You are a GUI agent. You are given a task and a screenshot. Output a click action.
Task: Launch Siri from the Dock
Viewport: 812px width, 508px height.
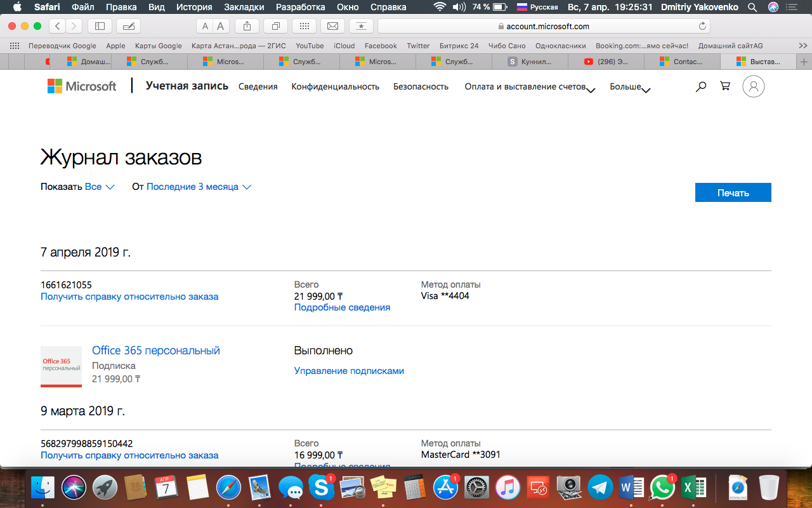(74, 488)
